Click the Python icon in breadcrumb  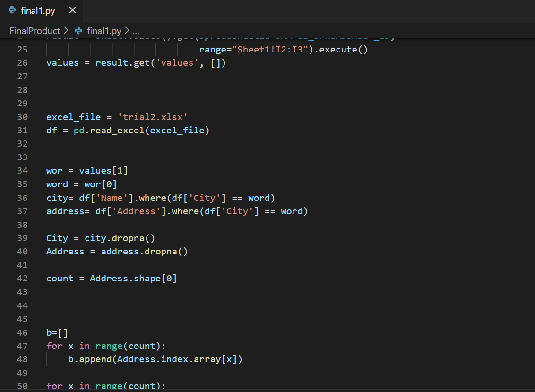(x=78, y=31)
